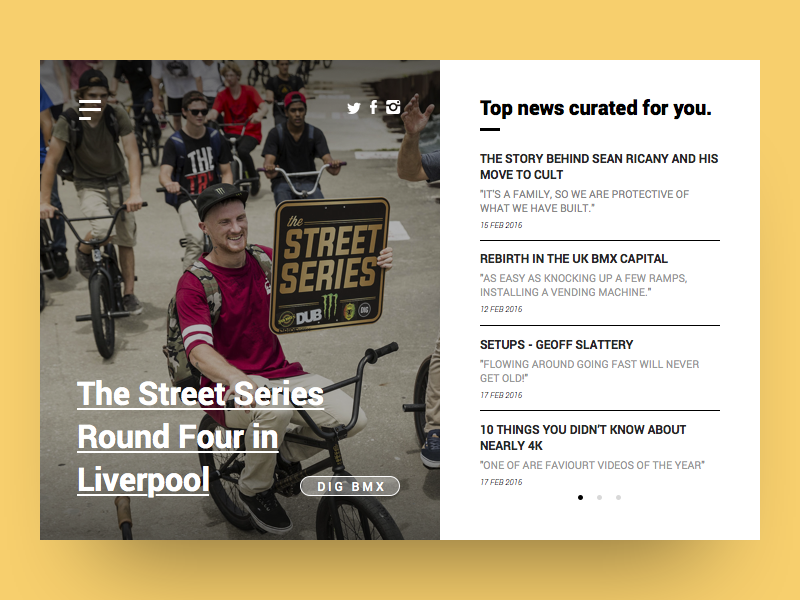800x600 pixels.
Task: Open the hamburger menu
Action: 90,109
